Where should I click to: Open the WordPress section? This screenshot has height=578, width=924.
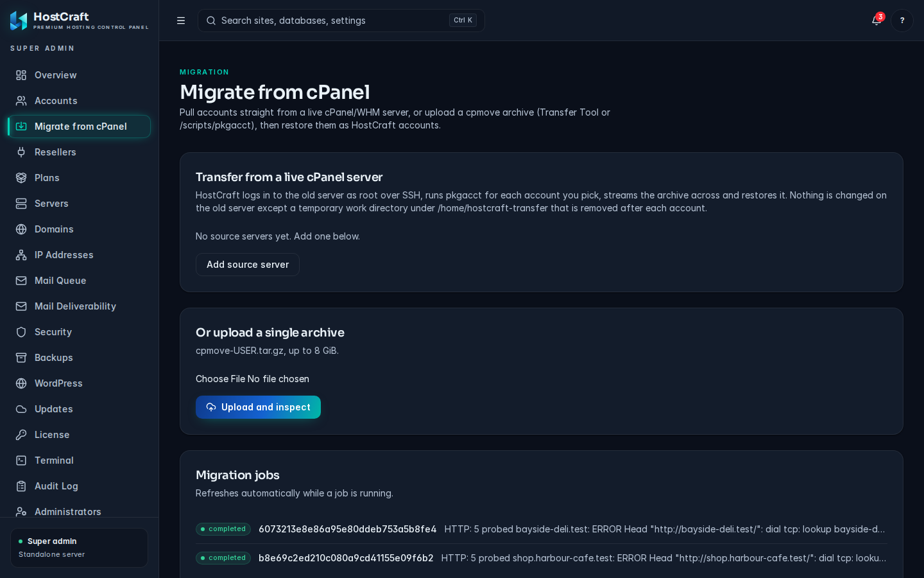[x=80, y=383]
